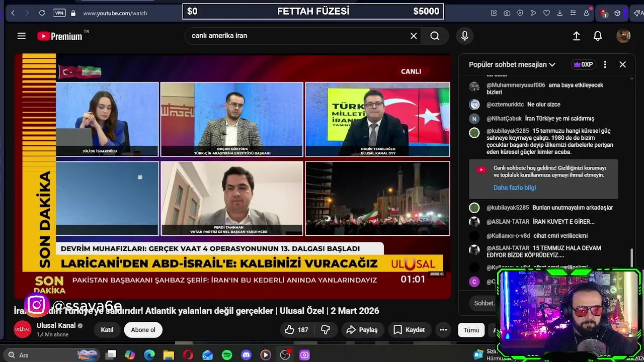The height and width of the screenshot is (362, 644).
Task: Open Opera browser from the taskbar
Action: click(188, 355)
